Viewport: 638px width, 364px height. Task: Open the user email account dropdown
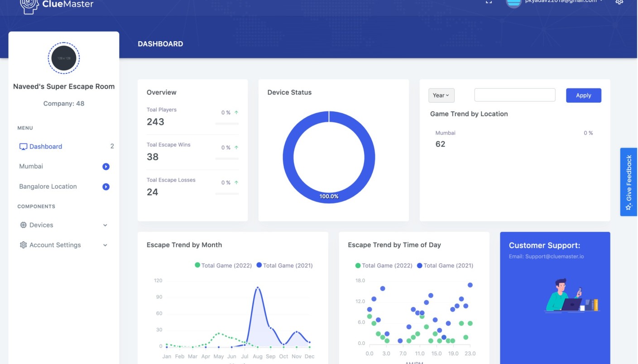tap(564, 1)
